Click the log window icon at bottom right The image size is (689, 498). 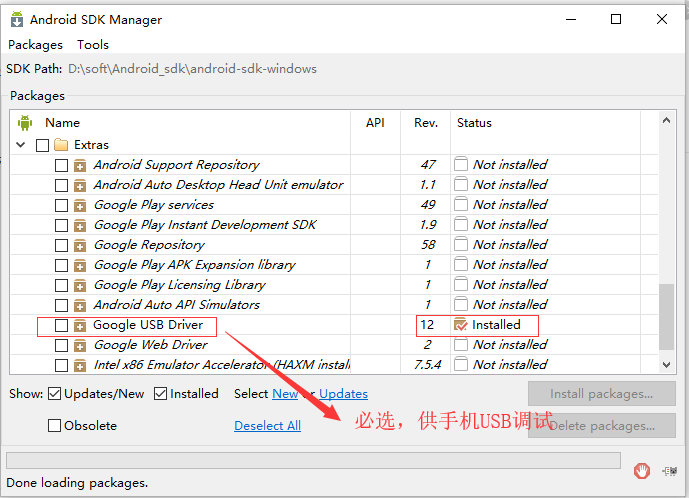pos(669,470)
